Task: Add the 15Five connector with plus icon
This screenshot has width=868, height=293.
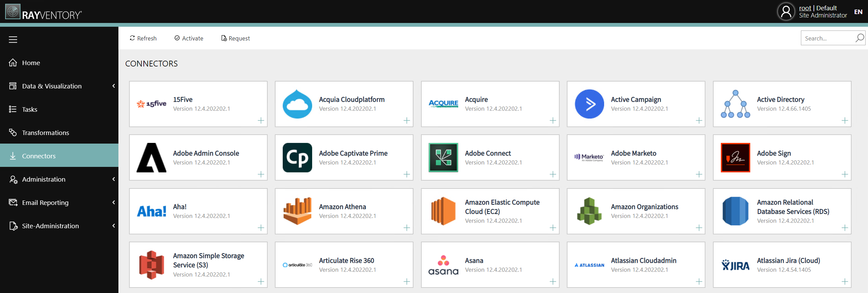Action: coord(261,121)
